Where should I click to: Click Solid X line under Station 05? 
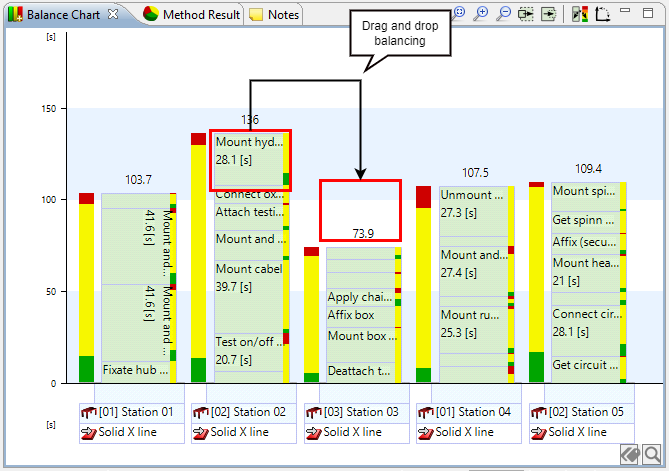tap(577, 432)
